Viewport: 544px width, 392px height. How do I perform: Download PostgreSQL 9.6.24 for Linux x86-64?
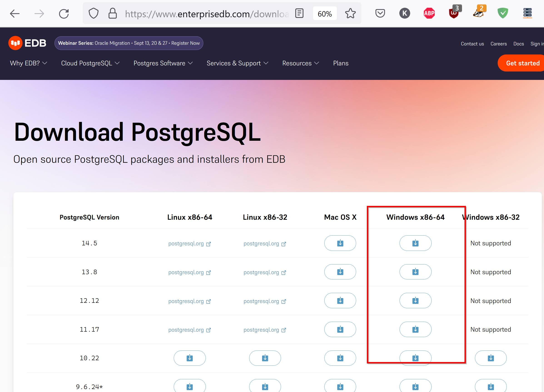(x=190, y=386)
